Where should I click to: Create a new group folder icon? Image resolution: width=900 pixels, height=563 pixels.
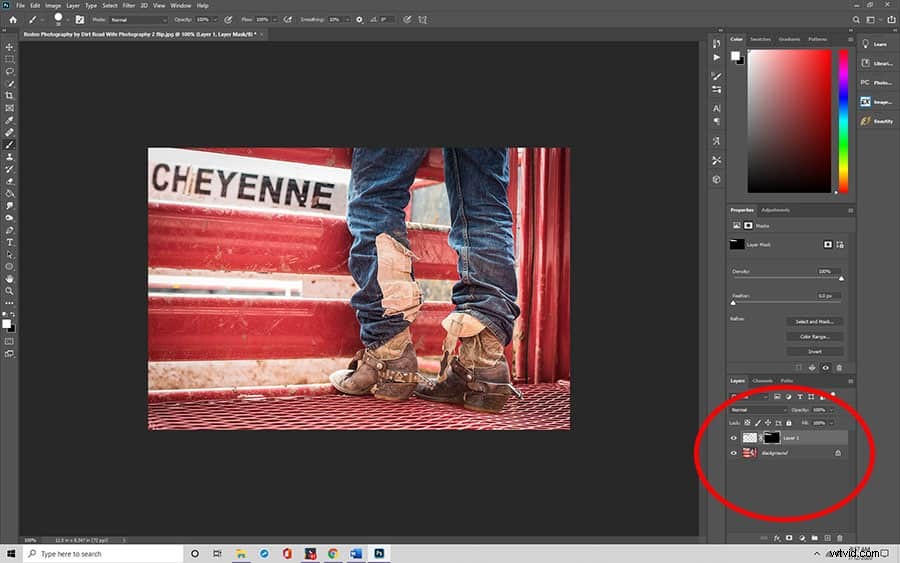[814, 538]
